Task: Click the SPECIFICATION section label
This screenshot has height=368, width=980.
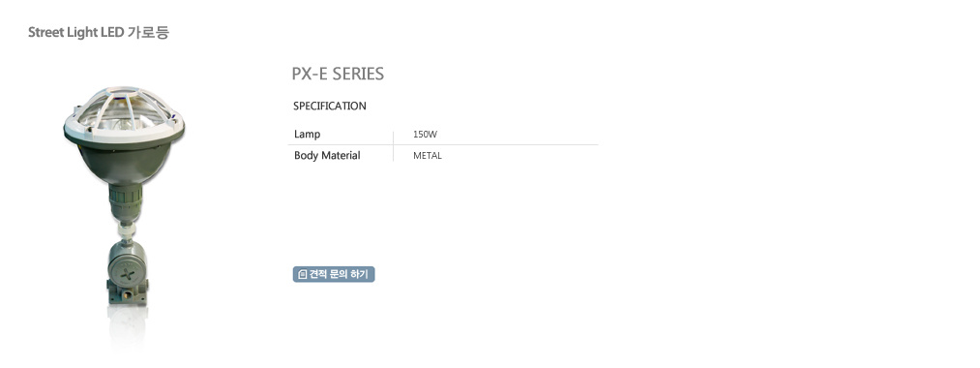Action: (330, 106)
